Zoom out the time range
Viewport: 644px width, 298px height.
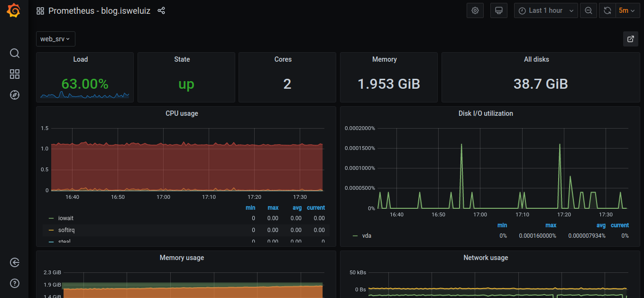588,10
